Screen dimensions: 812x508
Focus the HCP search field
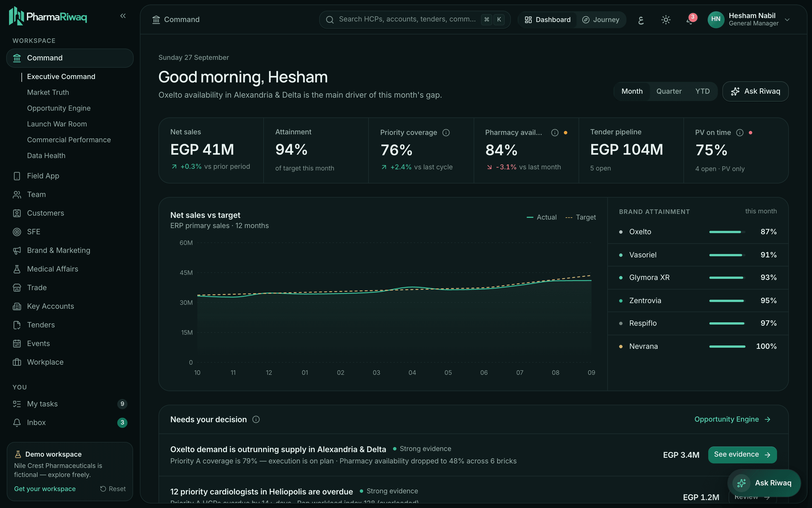click(415, 19)
